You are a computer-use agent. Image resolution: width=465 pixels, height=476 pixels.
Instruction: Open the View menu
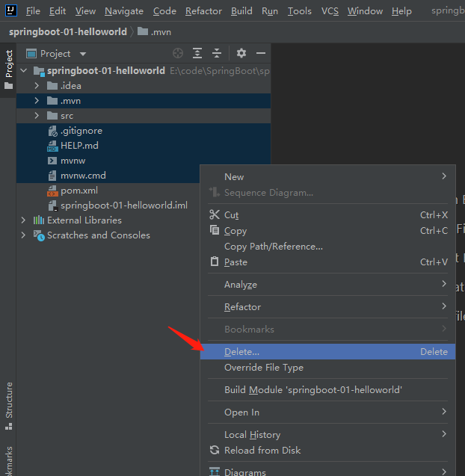[x=85, y=11]
